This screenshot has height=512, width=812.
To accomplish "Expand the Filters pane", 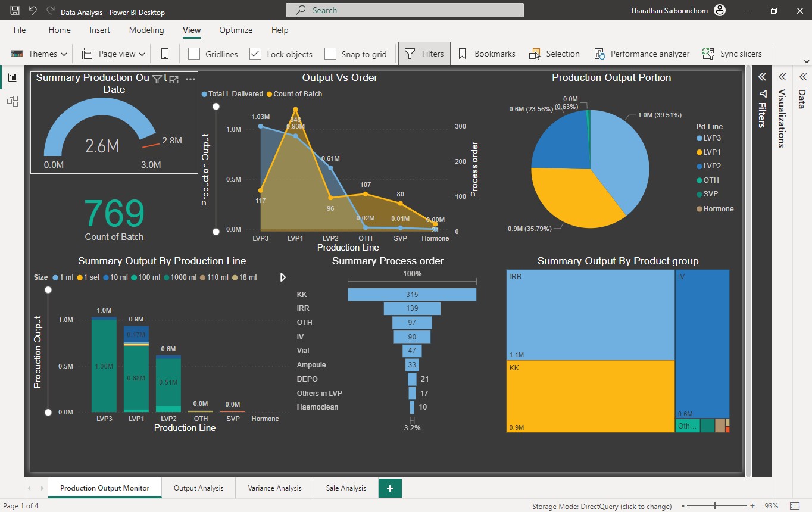I will pyautogui.click(x=761, y=77).
